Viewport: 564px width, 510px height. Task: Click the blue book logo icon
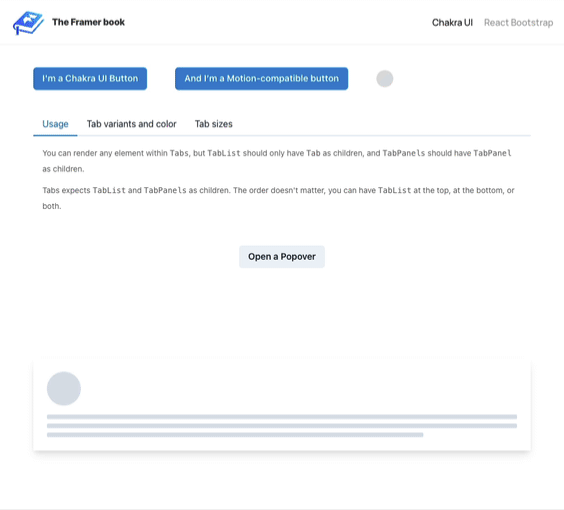tap(28, 23)
